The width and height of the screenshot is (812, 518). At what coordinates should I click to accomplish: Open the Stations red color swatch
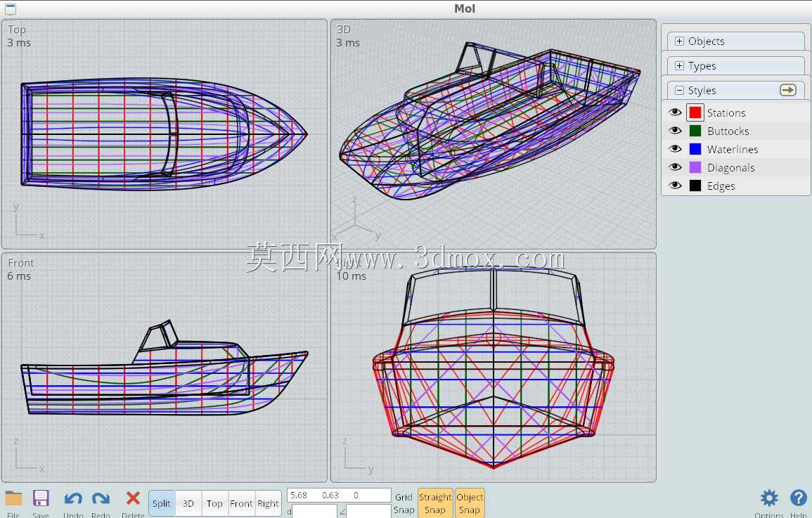[x=695, y=112]
